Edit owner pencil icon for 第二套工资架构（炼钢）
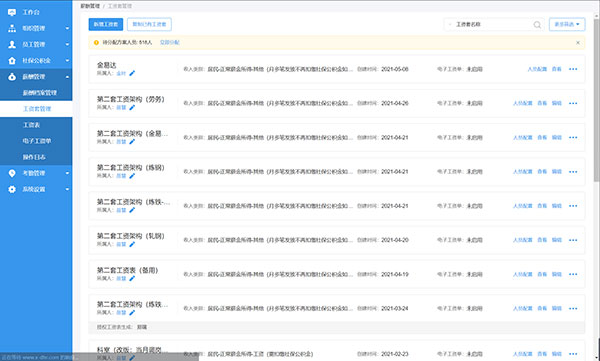This screenshot has width=600, height=361. point(132,176)
